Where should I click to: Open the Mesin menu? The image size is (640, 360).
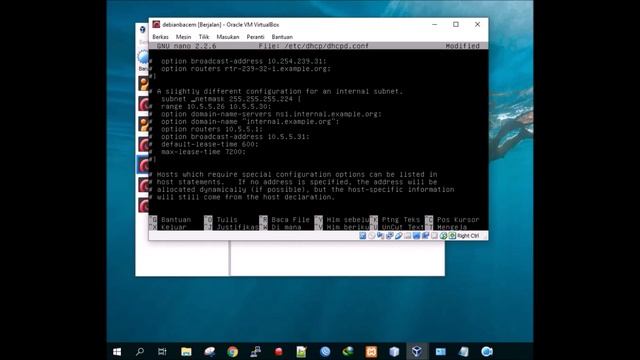tap(183, 37)
